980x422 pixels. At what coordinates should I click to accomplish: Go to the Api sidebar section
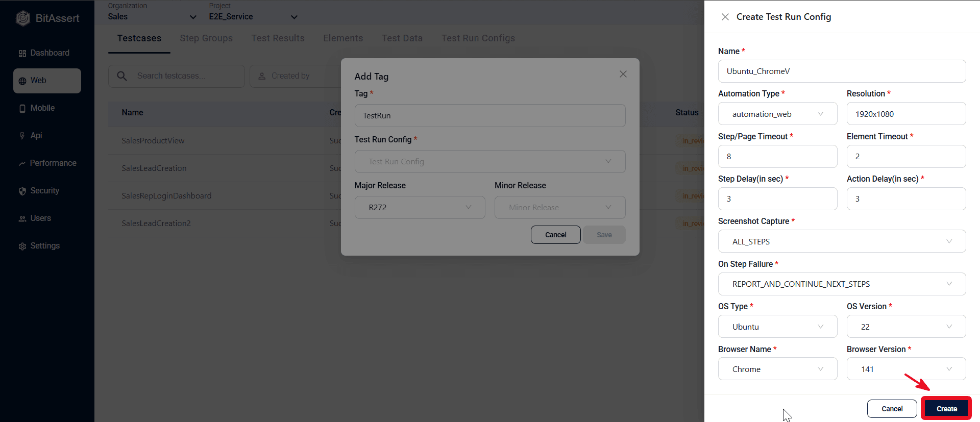coord(31,136)
